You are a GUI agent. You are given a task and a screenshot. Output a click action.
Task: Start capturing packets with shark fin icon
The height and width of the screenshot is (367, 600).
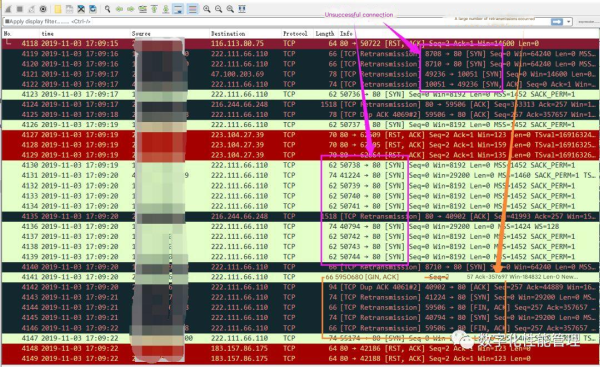(x=8, y=9)
